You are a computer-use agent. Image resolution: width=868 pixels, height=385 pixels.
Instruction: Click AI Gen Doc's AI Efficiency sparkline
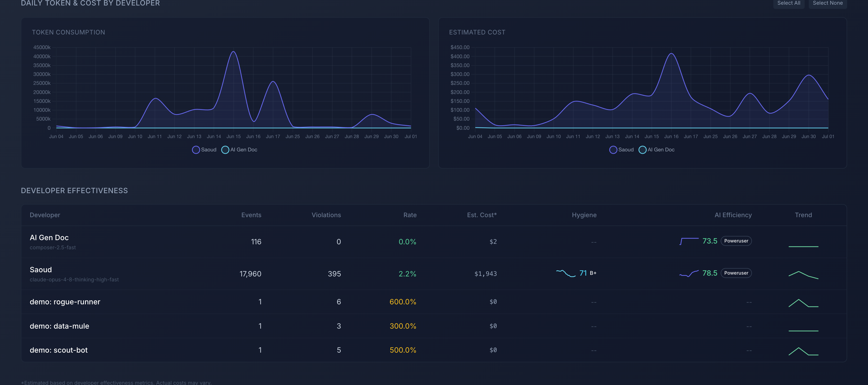coord(689,241)
